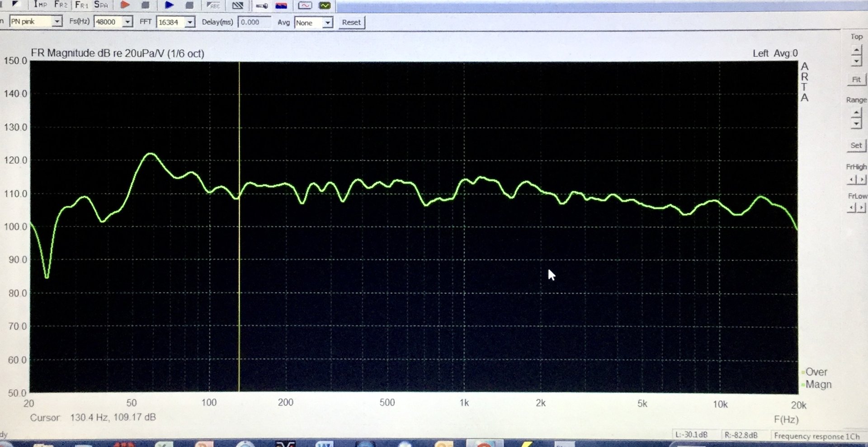Screen dimensions: 868x447
Task: Click the hatched pattern toolbar icon
Action: click(x=237, y=5)
